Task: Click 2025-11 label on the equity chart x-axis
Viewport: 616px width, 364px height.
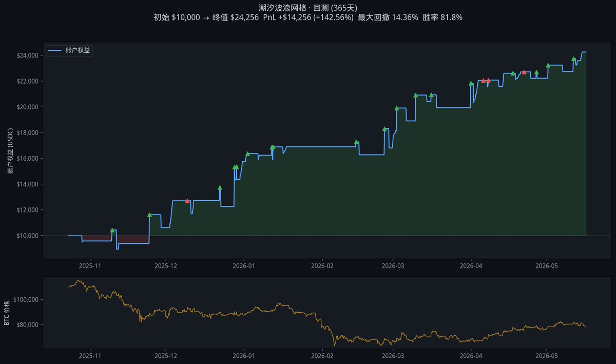Action: click(x=90, y=266)
